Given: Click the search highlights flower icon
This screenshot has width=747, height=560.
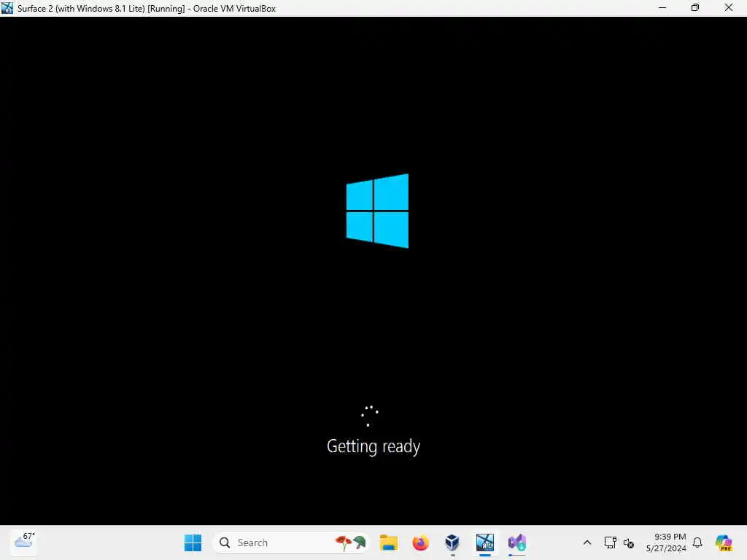Looking at the screenshot, I should (351, 542).
